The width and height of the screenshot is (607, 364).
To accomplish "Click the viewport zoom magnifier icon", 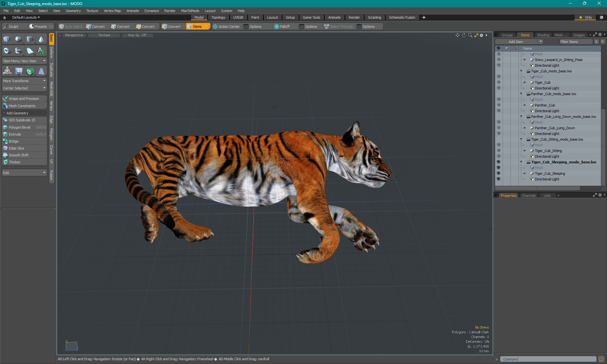I will coord(470,35).
